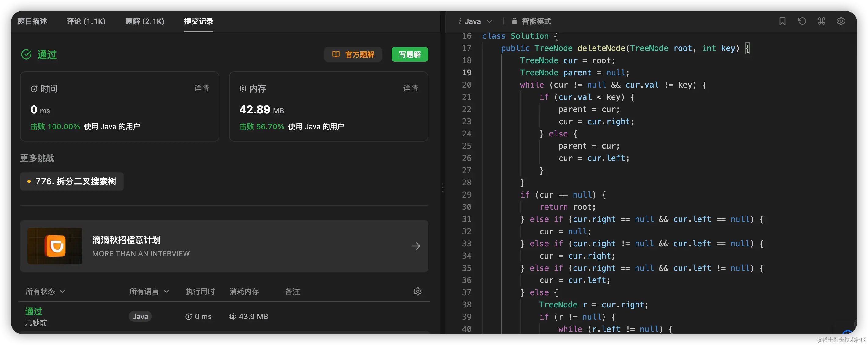
Task: Click the bookmark icon in editor toolbar
Action: (782, 21)
